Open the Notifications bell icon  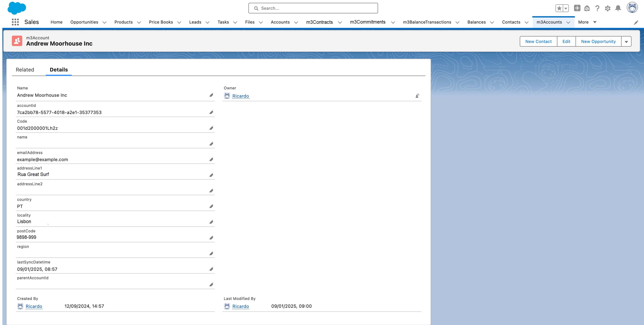pyautogui.click(x=618, y=8)
